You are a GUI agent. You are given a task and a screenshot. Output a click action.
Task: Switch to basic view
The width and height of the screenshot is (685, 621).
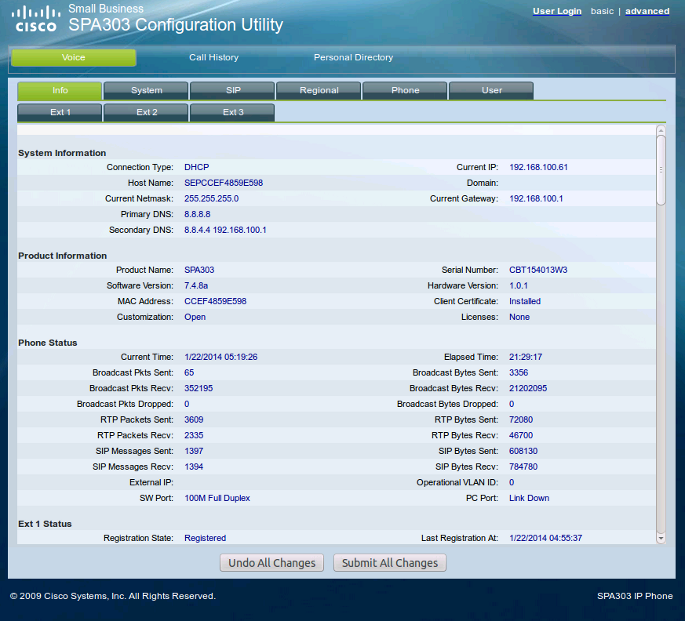click(x=602, y=11)
